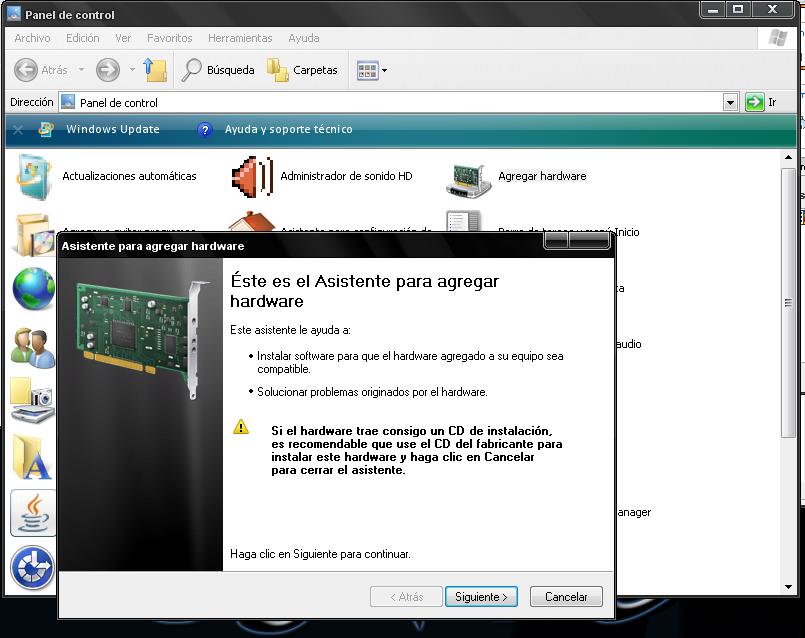Open the Herramientas menu
The width and height of the screenshot is (805, 638).
pyautogui.click(x=240, y=38)
